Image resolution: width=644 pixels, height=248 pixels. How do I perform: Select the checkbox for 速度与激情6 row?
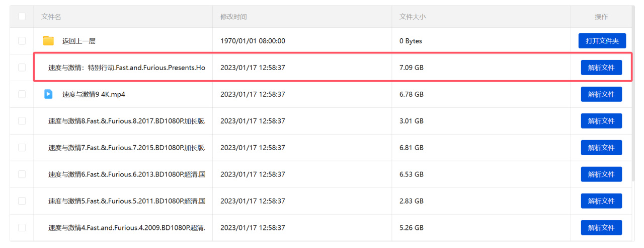tap(22, 174)
